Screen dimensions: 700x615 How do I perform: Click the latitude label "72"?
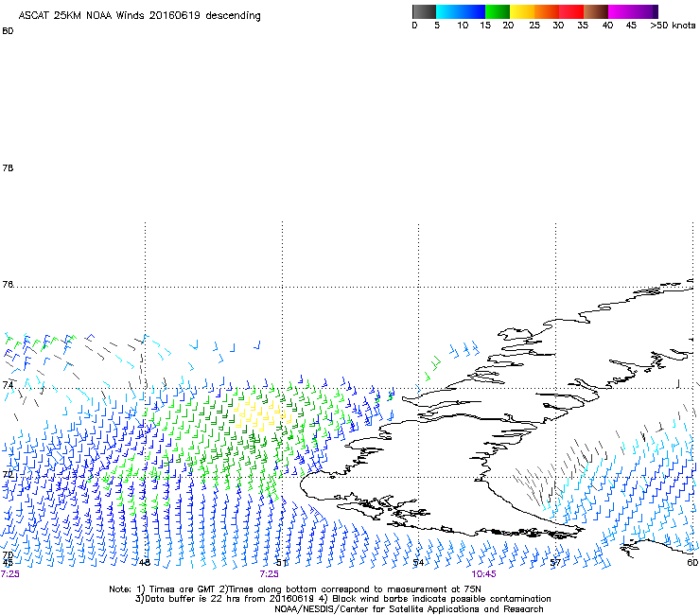[x=8, y=474]
